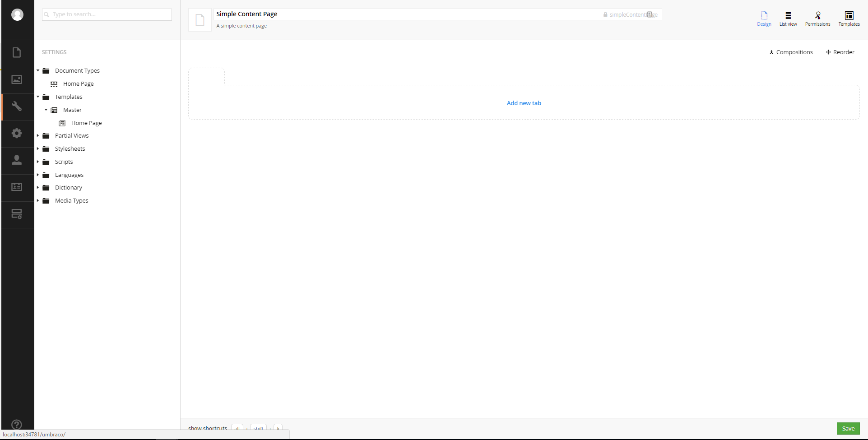
Task: Click the Scripts folder icon
Action: [x=46, y=162]
